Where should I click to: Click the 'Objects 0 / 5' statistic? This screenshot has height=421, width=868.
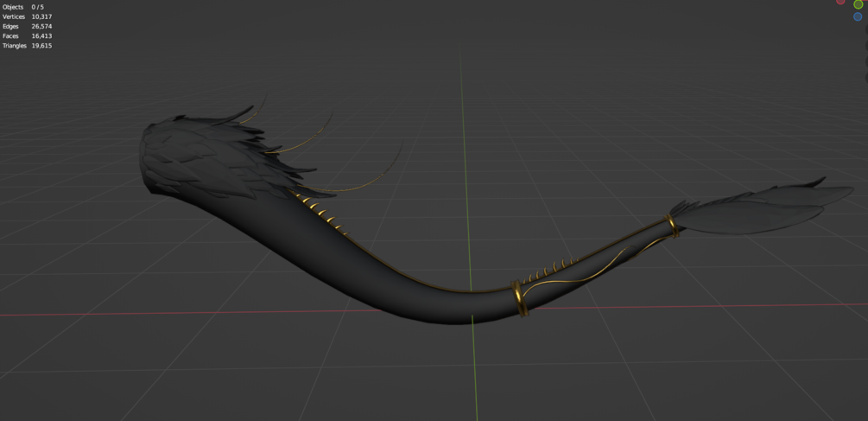(23, 7)
